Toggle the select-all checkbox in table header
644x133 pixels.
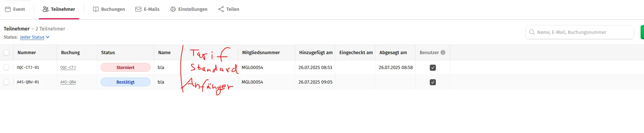[6, 52]
